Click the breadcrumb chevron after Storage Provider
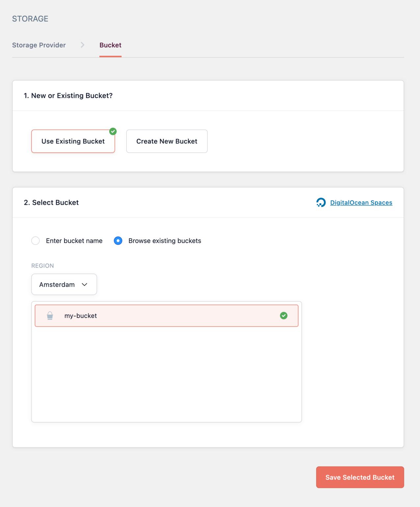 point(83,45)
